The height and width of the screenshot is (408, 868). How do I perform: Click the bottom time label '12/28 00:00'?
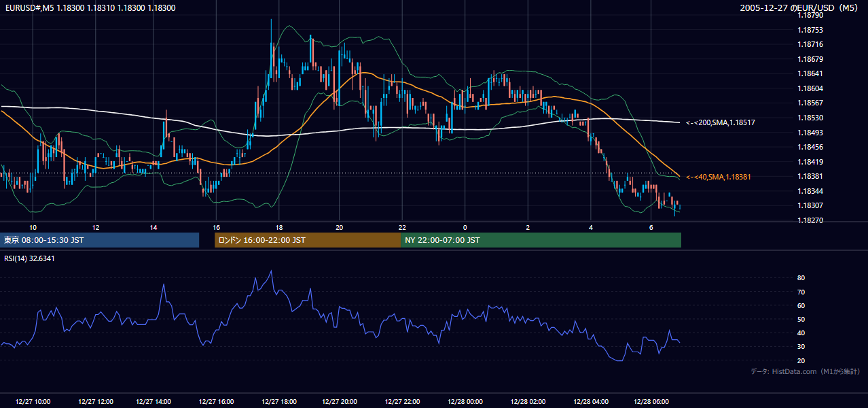coord(465,401)
